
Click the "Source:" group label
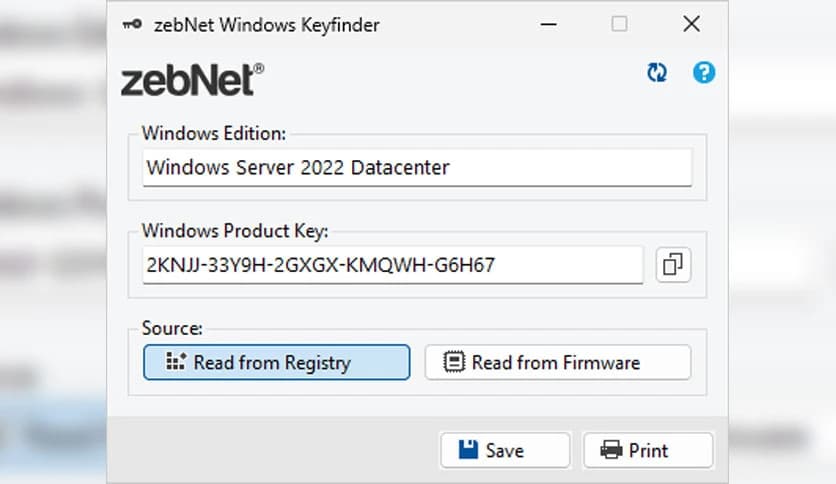(172, 328)
